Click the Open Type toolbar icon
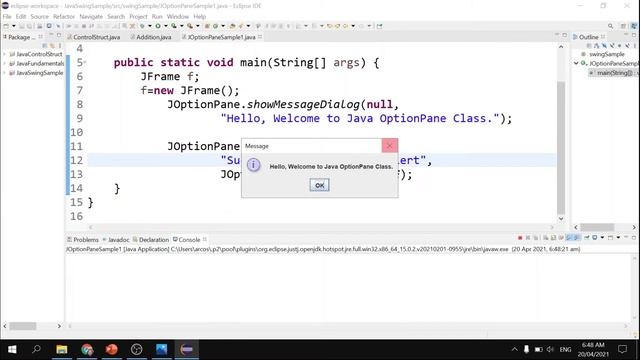640x360 pixels. point(232,26)
